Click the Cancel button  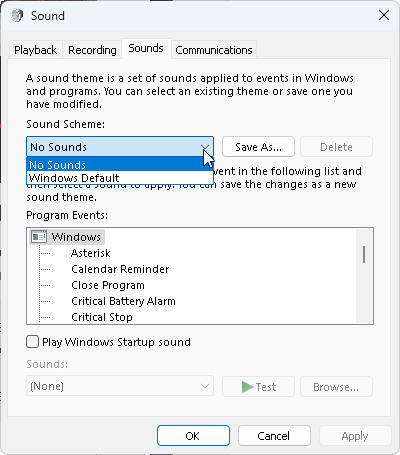(274, 436)
